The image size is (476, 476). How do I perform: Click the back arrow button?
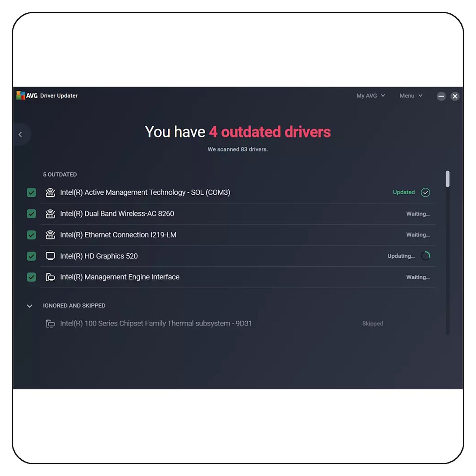(x=21, y=134)
